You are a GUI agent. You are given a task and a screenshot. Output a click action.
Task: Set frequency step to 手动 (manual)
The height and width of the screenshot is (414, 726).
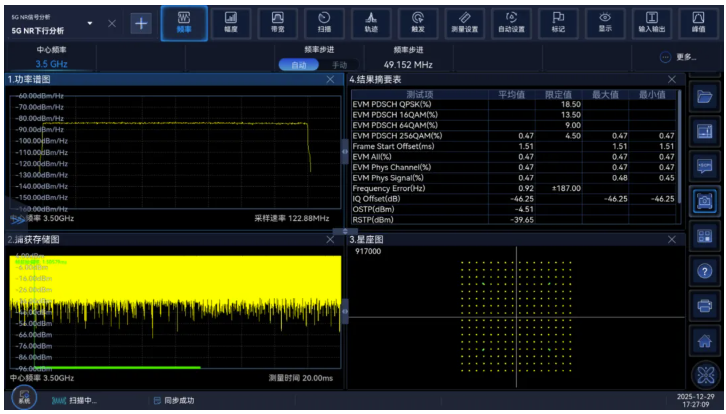(339, 65)
